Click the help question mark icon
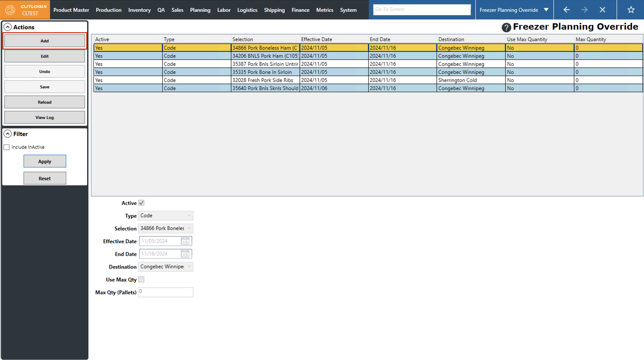The image size is (644, 360). tap(506, 27)
